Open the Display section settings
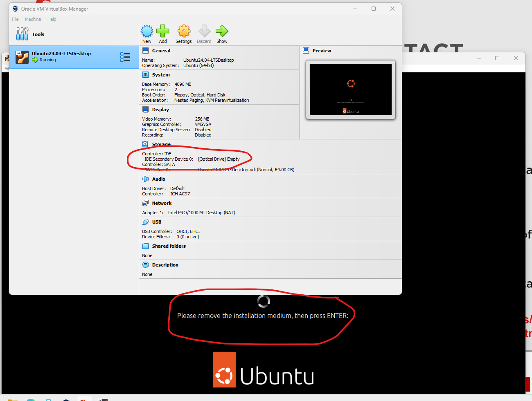532x401 pixels. [x=160, y=110]
